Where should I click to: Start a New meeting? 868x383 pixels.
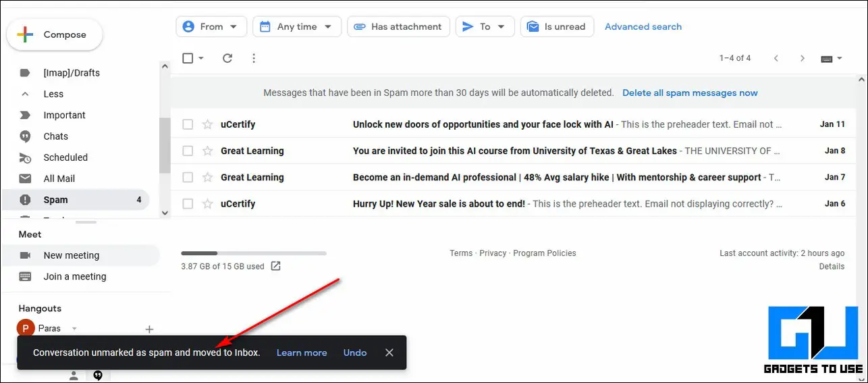tap(81, 255)
